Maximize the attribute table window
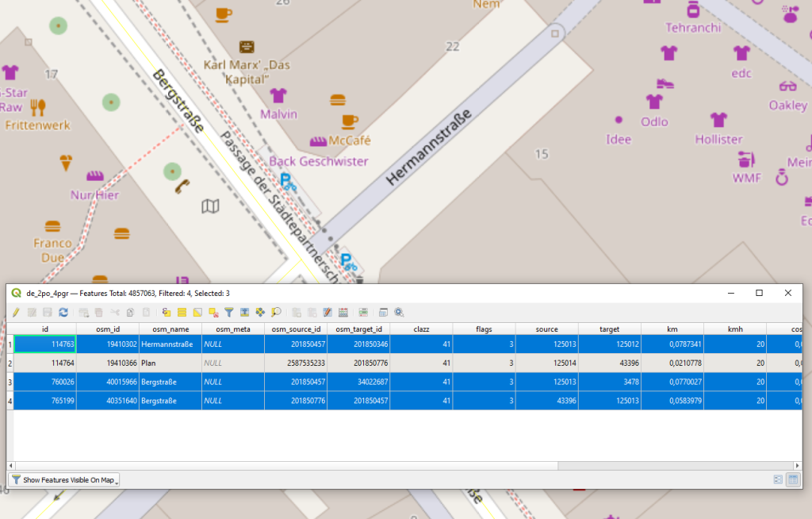The width and height of the screenshot is (812, 519). pyautogui.click(x=759, y=293)
